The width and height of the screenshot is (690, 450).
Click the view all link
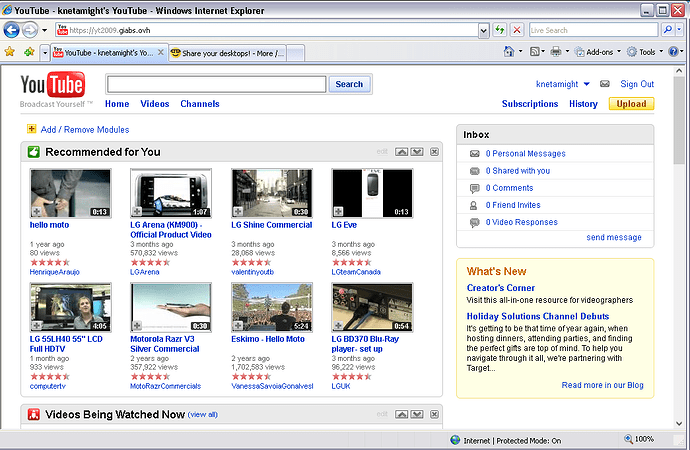[203, 414]
